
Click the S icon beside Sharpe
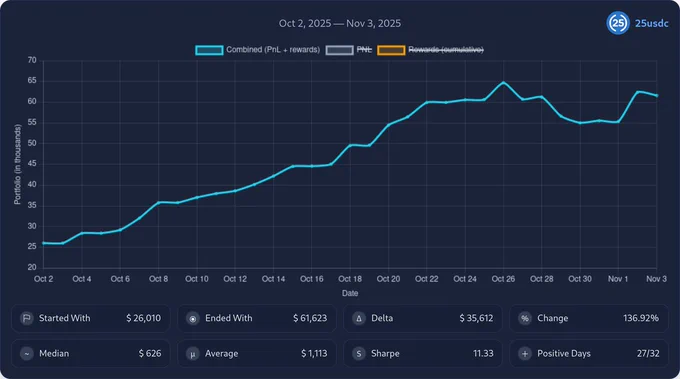tap(359, 354)
